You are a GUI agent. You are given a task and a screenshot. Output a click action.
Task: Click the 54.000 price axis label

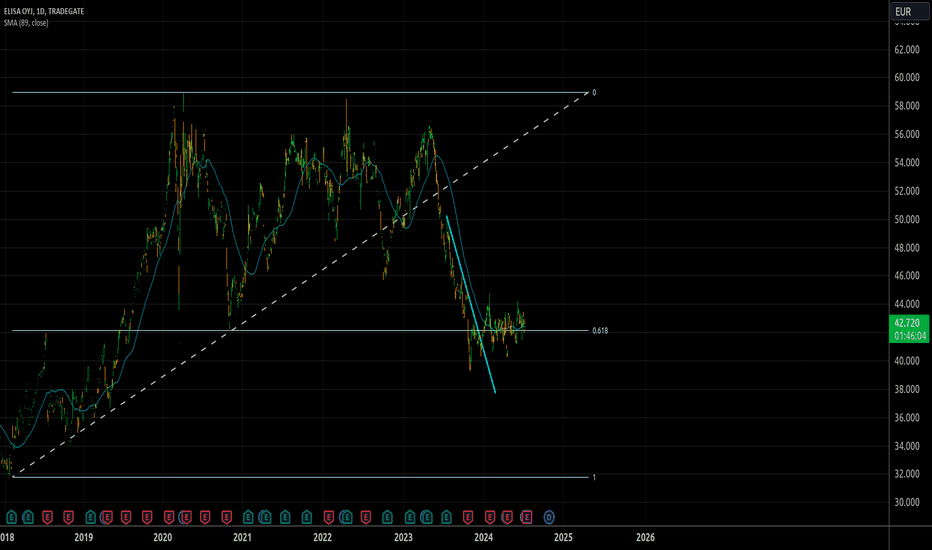[907, 162]
